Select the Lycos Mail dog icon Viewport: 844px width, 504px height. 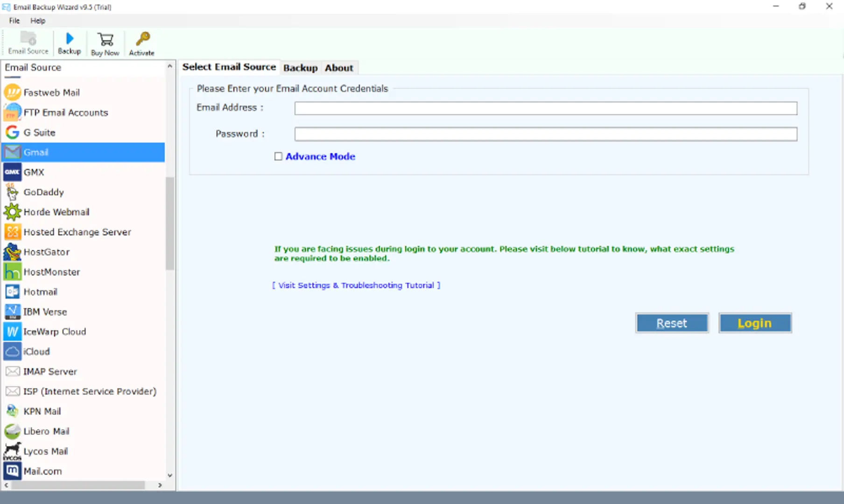[13, 451]
